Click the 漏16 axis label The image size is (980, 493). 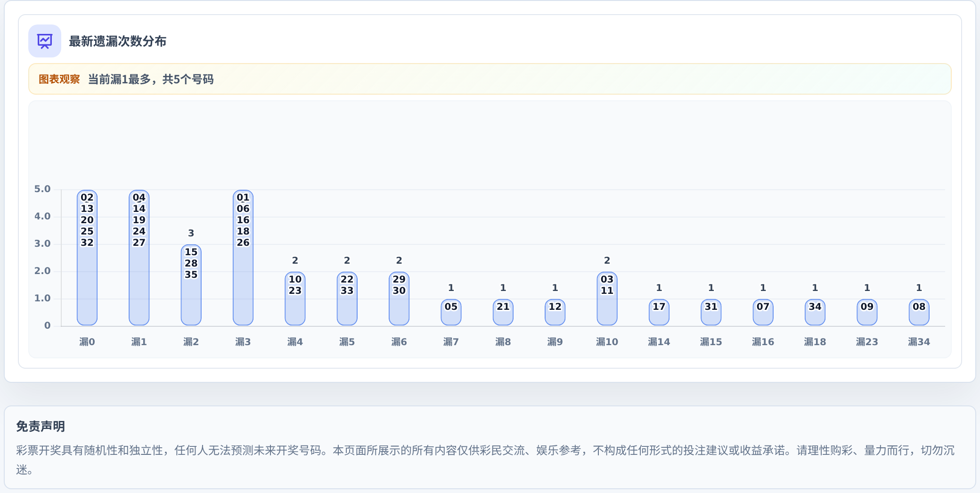(x=763, y=342)
